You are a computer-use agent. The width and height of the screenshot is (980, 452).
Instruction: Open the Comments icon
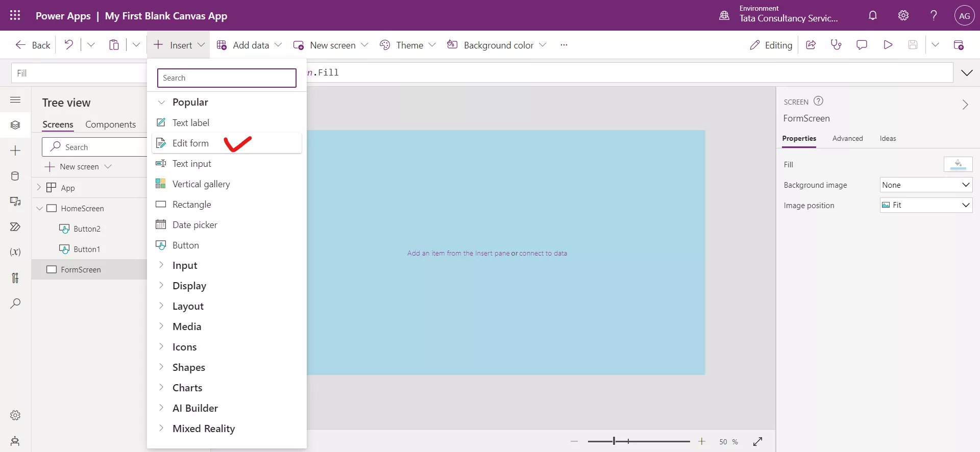click(x=862, y=45)
